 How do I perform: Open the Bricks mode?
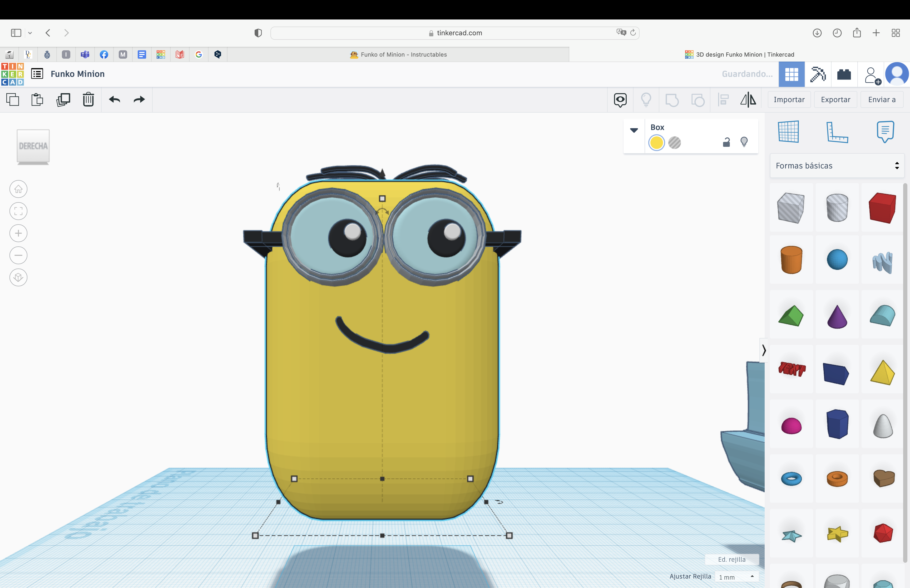(844, 74)
